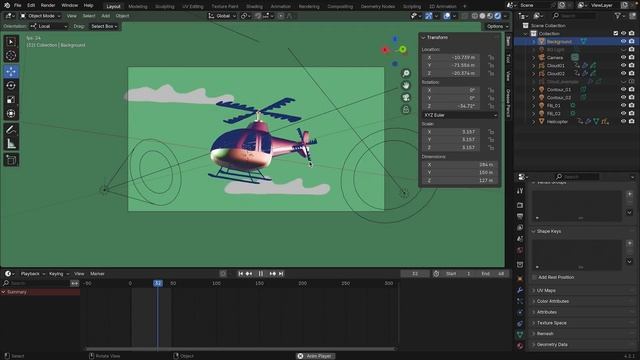Viewport: 640px width, 360px height.
Task: Open the File menu
Action: coord(18,5)
